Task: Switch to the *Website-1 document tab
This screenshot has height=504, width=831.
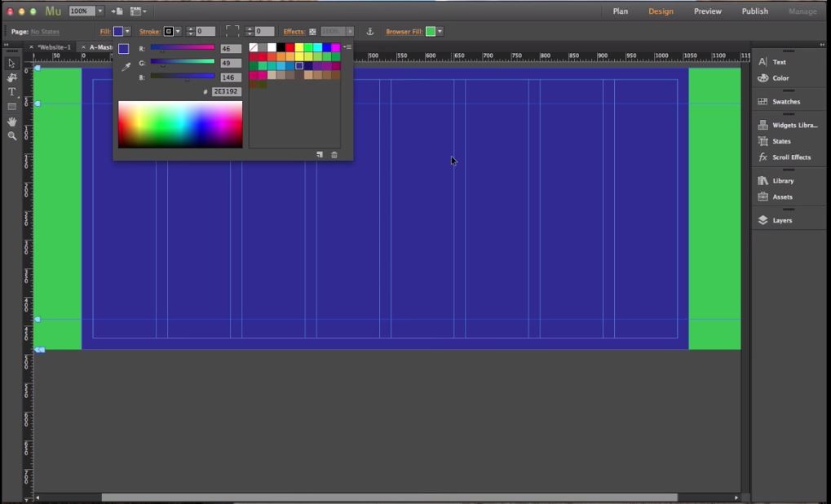Action: coord(55,47)
